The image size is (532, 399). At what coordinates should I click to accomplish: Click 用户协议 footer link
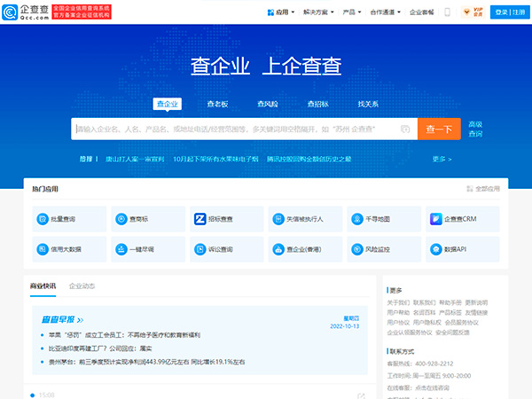(x=398, y=323)
